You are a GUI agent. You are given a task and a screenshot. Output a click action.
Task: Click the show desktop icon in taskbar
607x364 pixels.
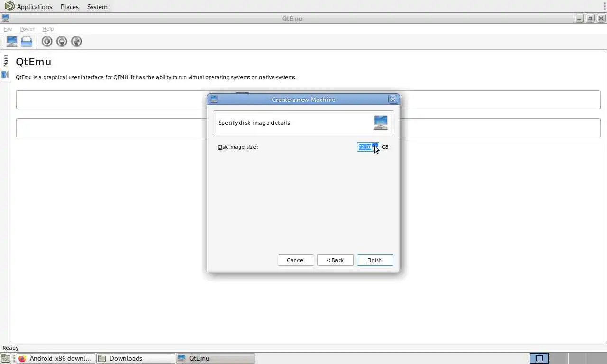coord(5,358)
